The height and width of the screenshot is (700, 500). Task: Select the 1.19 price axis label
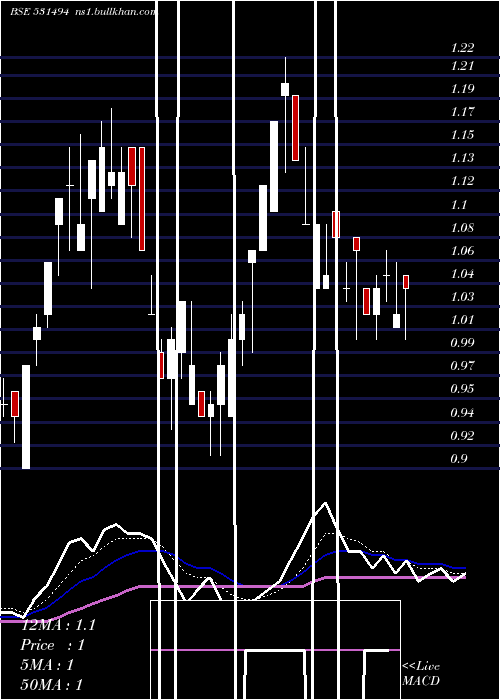coord(462,88)
